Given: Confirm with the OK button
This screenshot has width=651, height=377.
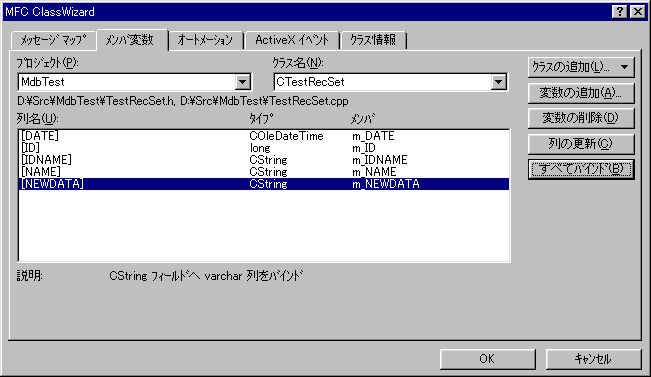Looking at the screenshot, I should click(487, 359).
